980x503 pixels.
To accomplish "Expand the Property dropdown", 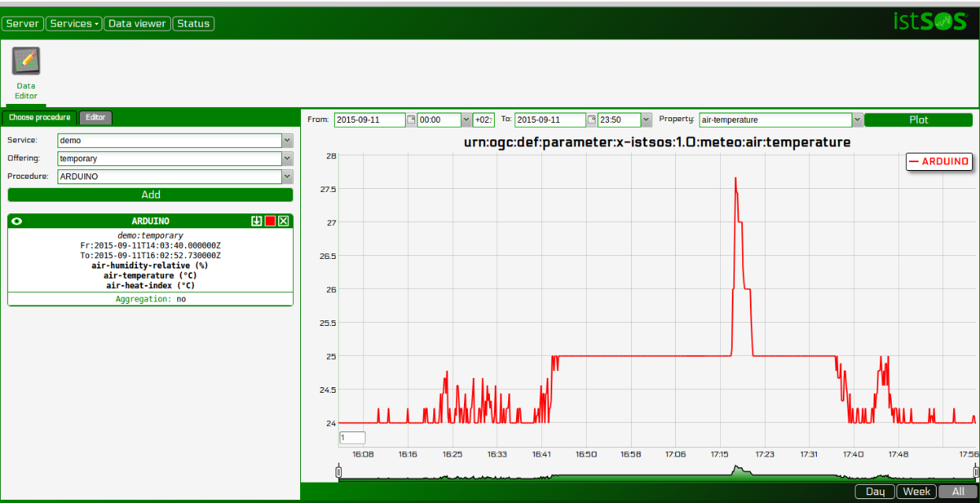I will (x=858, y=120).
